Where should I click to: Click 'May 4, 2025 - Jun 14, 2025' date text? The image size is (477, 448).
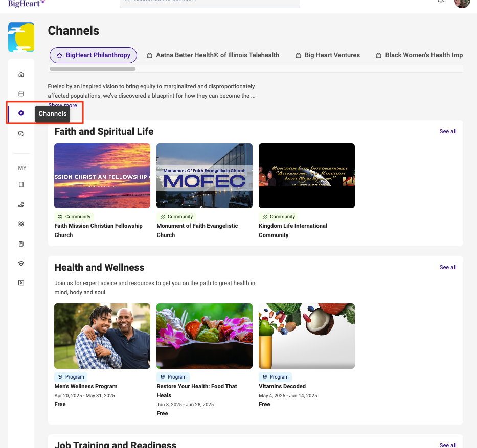click(288, 396)
